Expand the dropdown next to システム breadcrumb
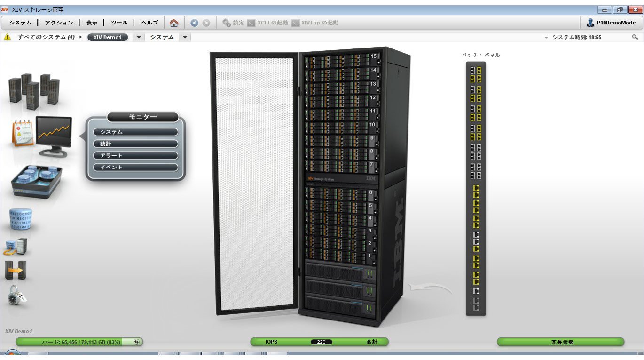644x360 pixels. 185,37
